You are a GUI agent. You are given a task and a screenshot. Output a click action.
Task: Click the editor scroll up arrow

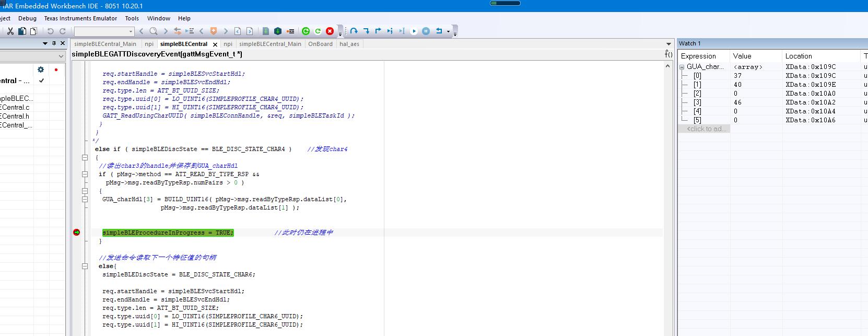tap(667, 66)
